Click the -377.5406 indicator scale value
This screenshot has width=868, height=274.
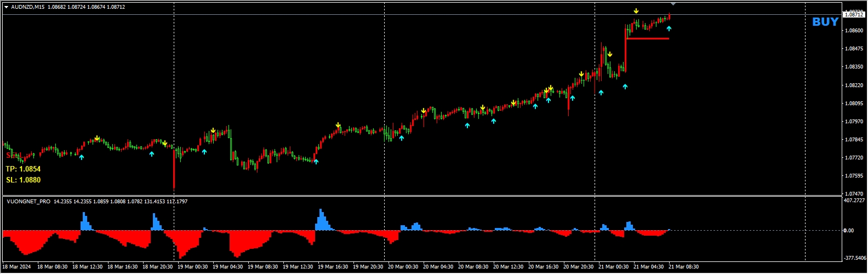tap(855, 258)
